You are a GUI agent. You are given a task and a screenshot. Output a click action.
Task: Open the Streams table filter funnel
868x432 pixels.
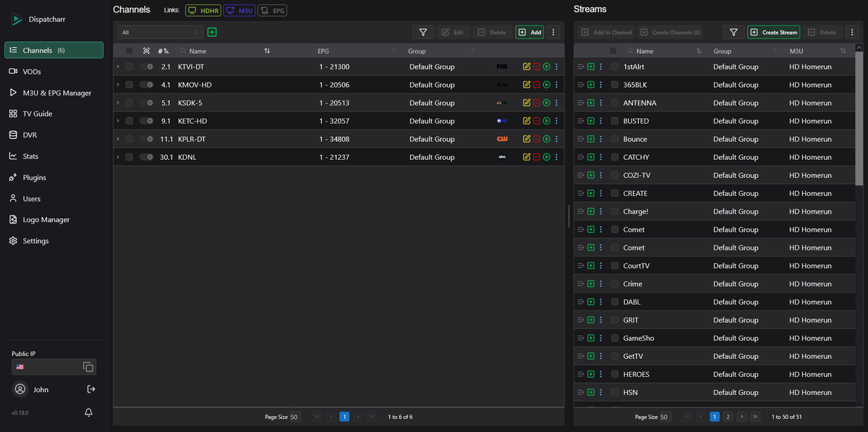click(x=733, y=32)
